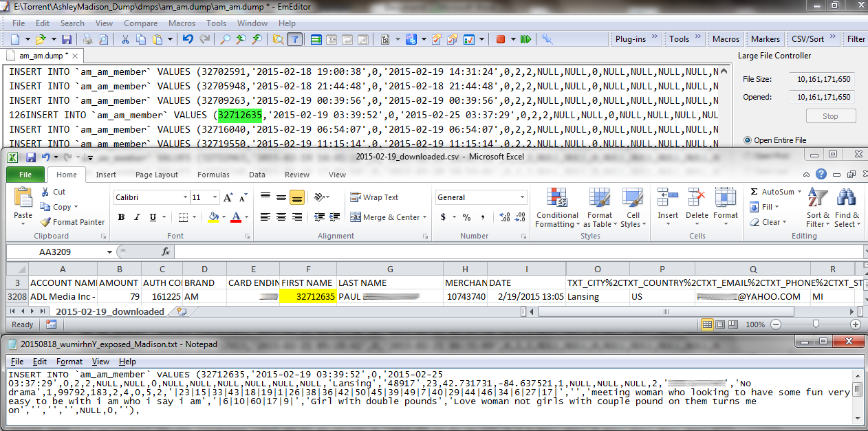The height and width of the screenshot is (431, 868).
Task: Open the Formulas ribbon tab
Action: [x=213, y=175]
